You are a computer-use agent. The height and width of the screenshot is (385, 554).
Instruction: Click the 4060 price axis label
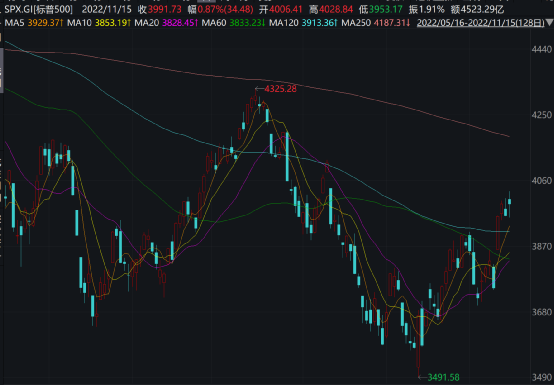542,181
